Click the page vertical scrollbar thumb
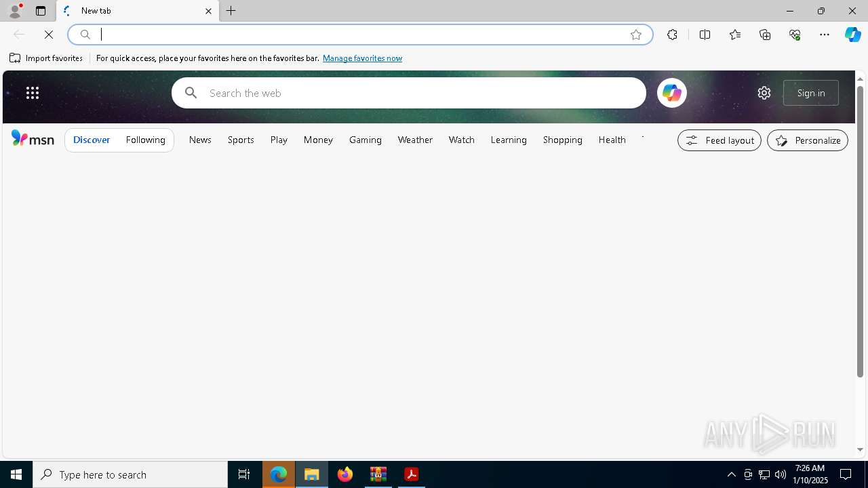 860,231
